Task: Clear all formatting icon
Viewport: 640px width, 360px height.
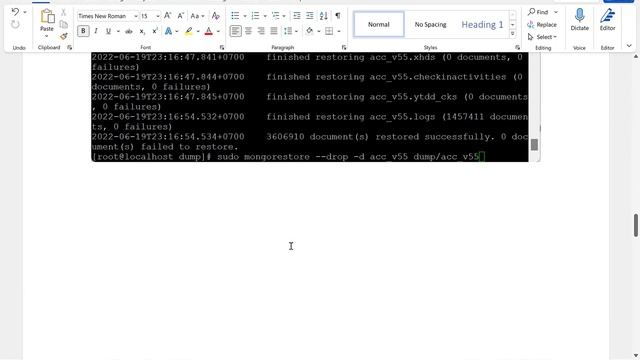Action: click(x=216, y=16)
